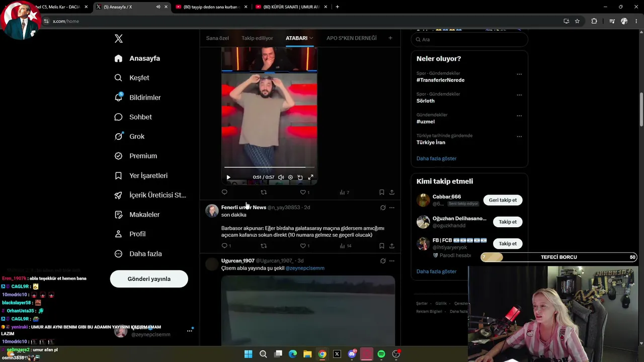View stats showing 14 on Fenerli post
The image size is (644, 362).
pos(346,246)
